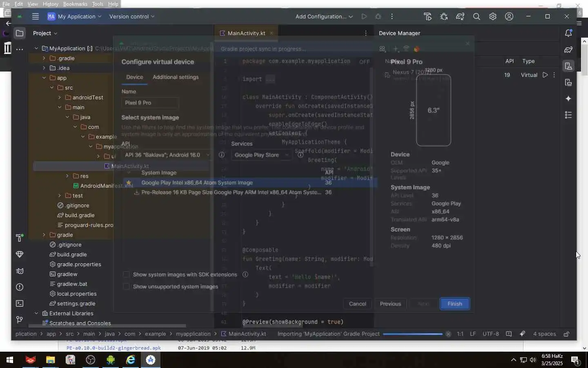The width and height of the screenshot is (588, 368).
Task: Open Git version control icon on left sidebar
Action: pyautogui.click(x=20, y=320)
